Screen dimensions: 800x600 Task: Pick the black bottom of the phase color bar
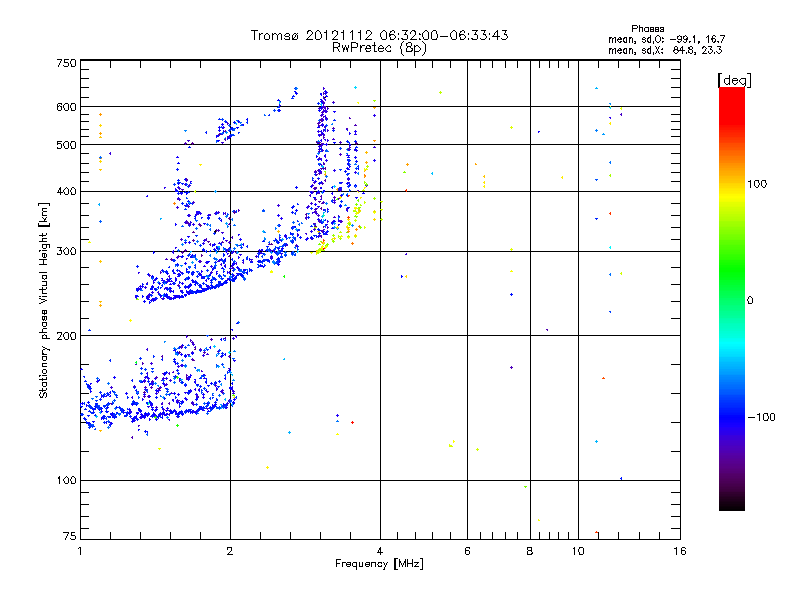732,504
